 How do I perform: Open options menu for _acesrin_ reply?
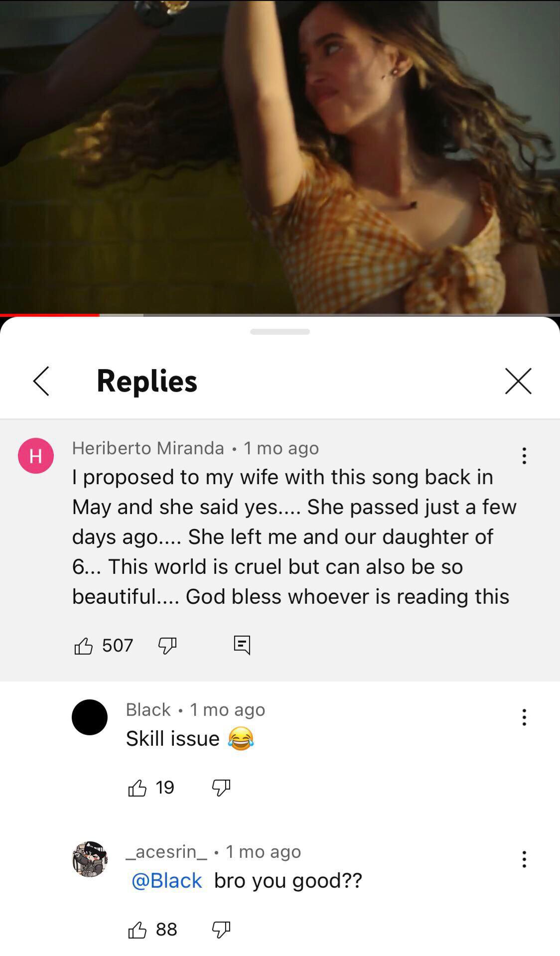coord(524,859)
